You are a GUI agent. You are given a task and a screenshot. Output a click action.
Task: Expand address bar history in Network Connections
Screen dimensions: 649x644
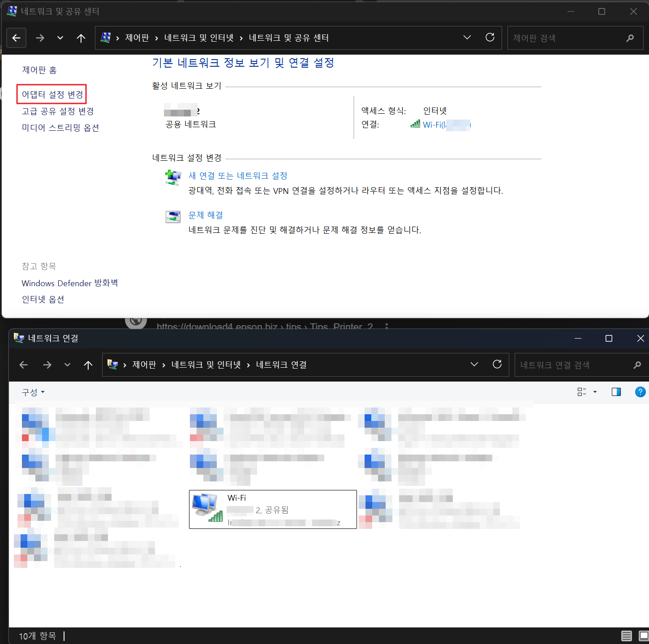point(474,365)
